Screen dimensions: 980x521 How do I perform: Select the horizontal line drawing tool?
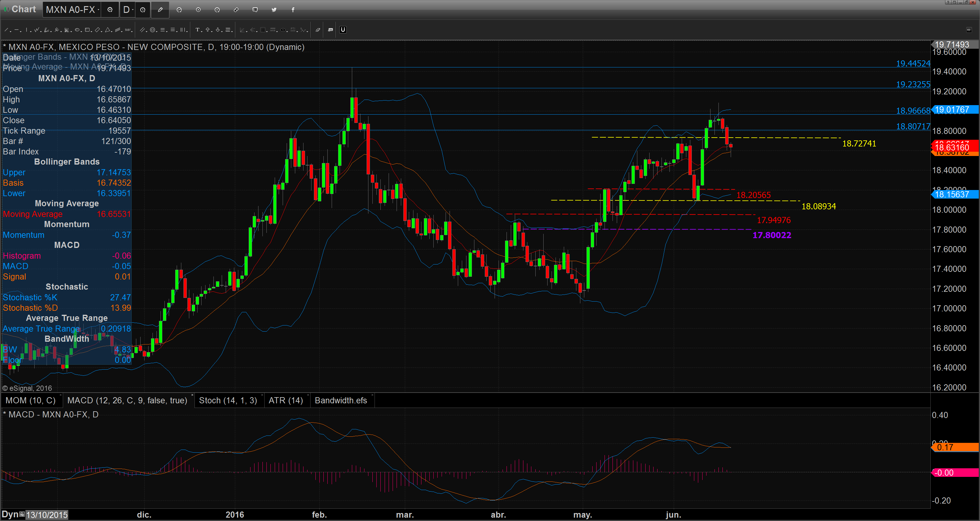(16, 30)
